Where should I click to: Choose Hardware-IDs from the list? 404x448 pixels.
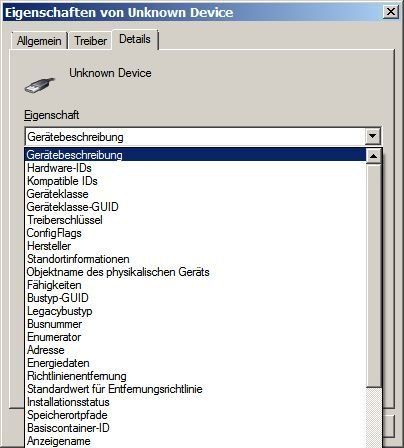(x=195, y=168)
